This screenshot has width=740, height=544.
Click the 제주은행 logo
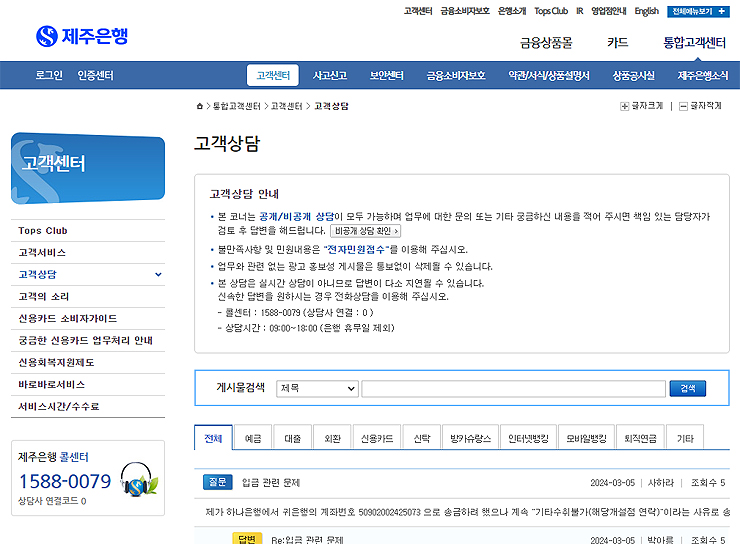(82, 36)
